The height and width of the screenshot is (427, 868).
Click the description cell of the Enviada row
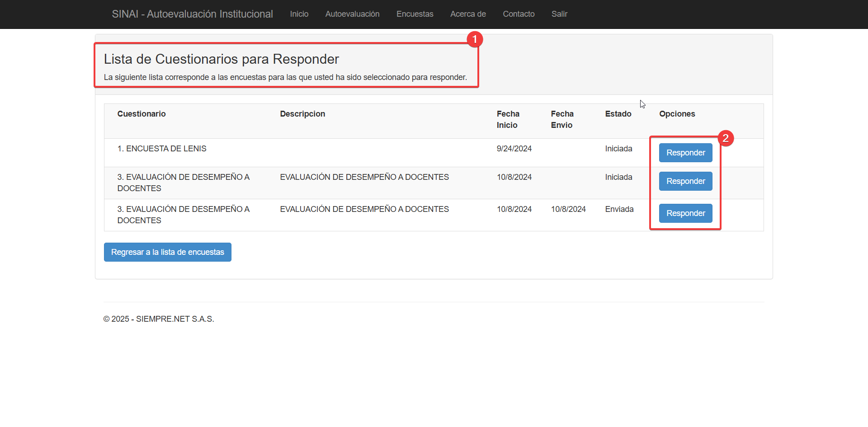point(364,209)
